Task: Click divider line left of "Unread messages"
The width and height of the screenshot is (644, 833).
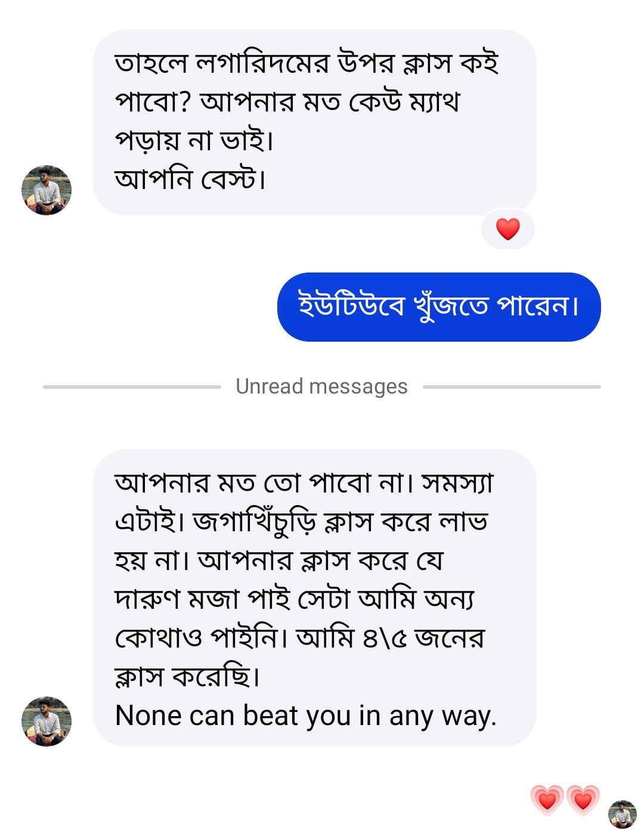Action: [132, 387]
